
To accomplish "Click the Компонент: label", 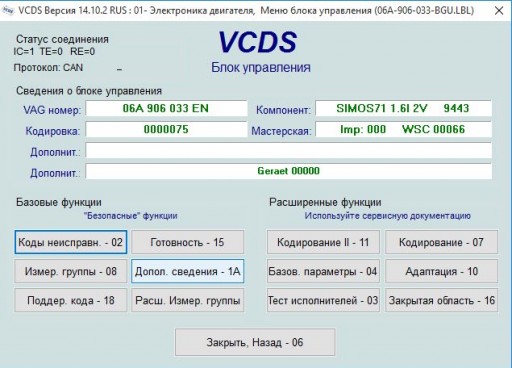I will click(283, 110).
